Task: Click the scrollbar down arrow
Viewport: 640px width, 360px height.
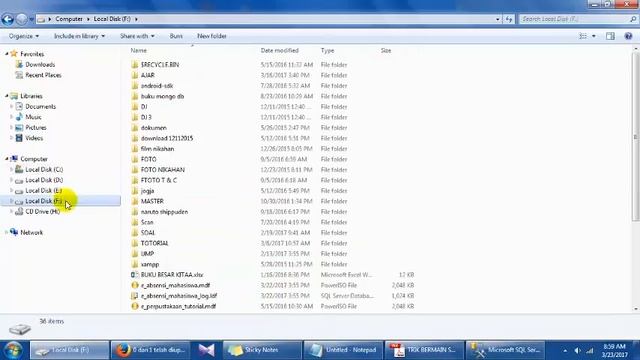Action: click(x=635, y=309)
